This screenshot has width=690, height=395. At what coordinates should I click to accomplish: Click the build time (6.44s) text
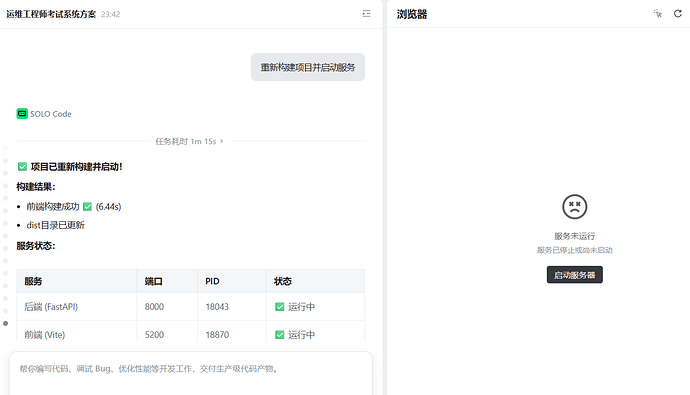pos(108,207)
